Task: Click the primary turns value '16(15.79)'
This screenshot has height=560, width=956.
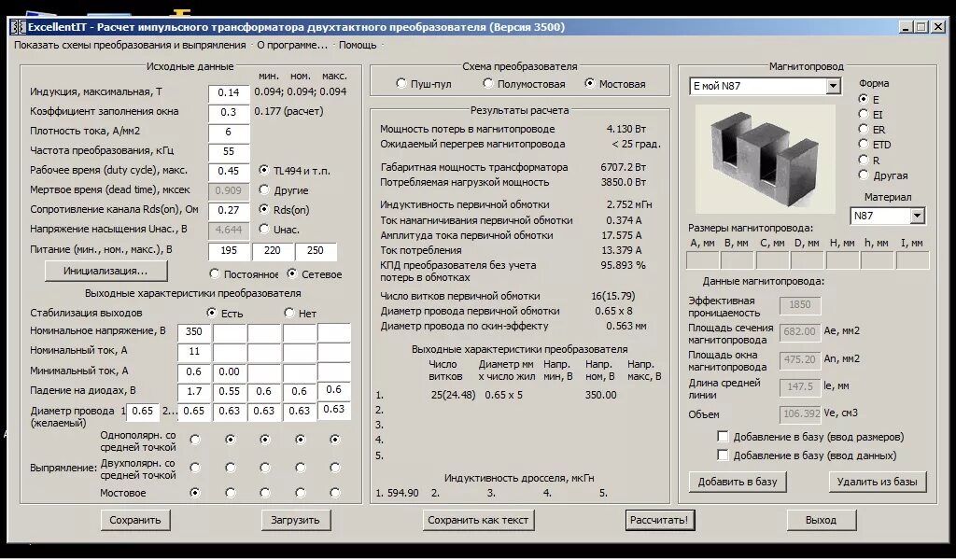Action: click(x=612, y=296)
